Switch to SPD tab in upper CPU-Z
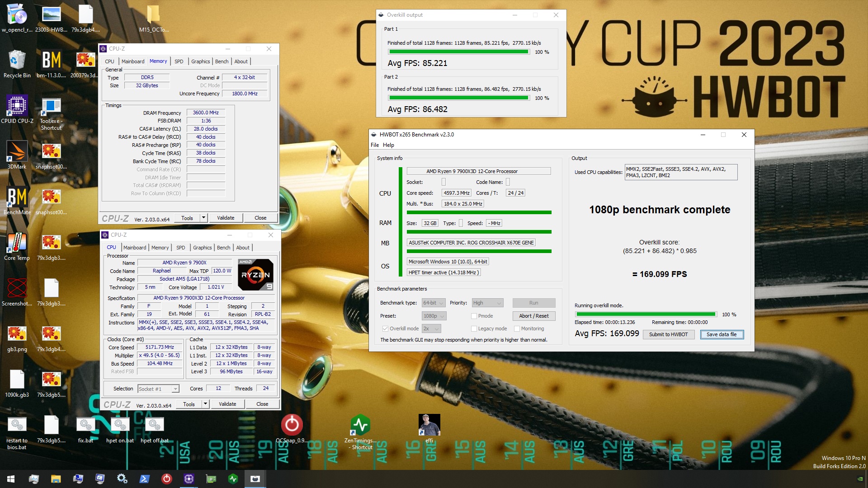868x488 pixels. (x=179, y=61)
